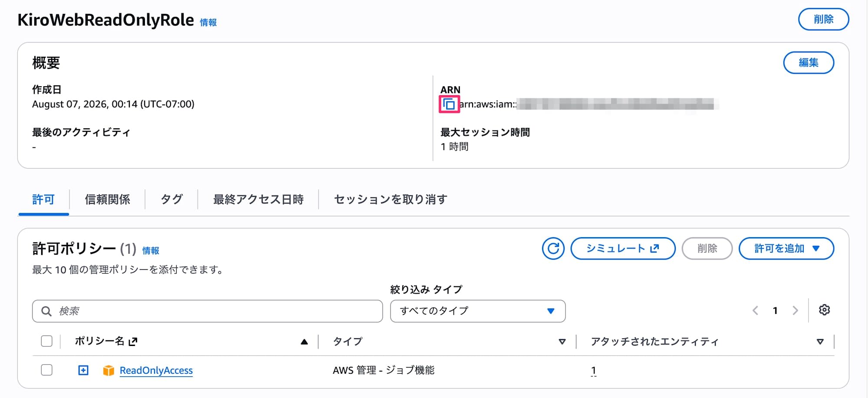
Task: Click the 概要 section heading
Action: coord(46,63)
